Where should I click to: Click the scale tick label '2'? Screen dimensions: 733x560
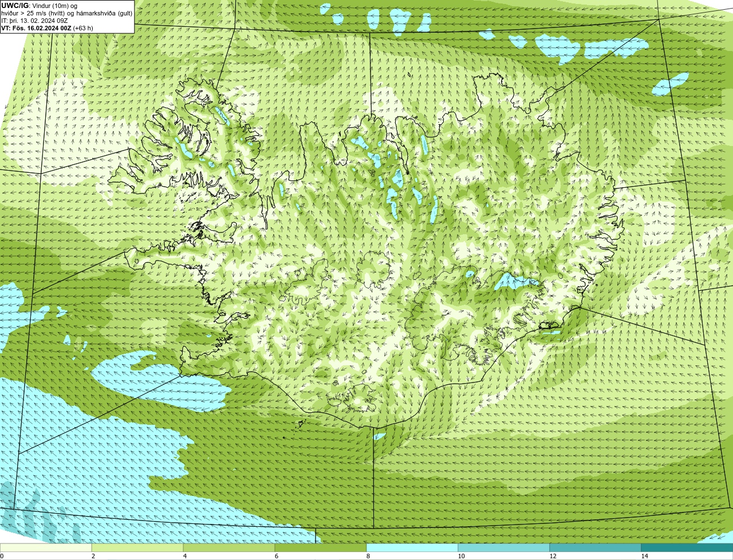click(93, 556)
